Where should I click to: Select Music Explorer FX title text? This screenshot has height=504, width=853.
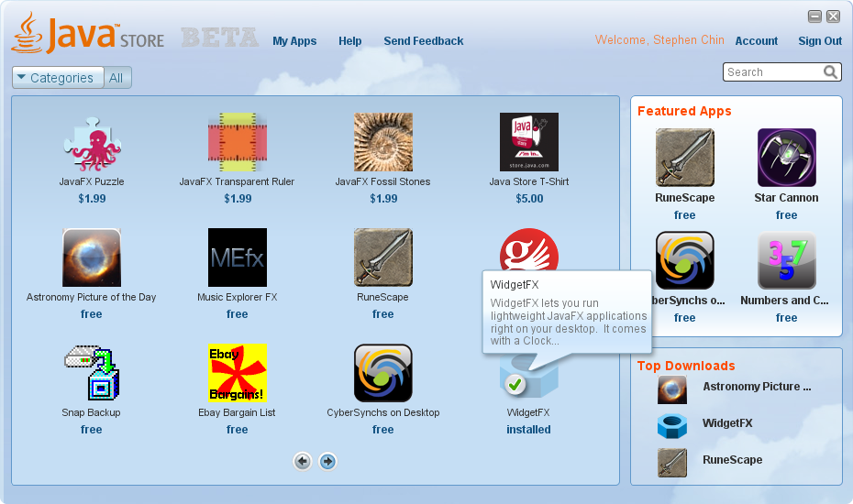pyautogui.click(x=238, y=297)
